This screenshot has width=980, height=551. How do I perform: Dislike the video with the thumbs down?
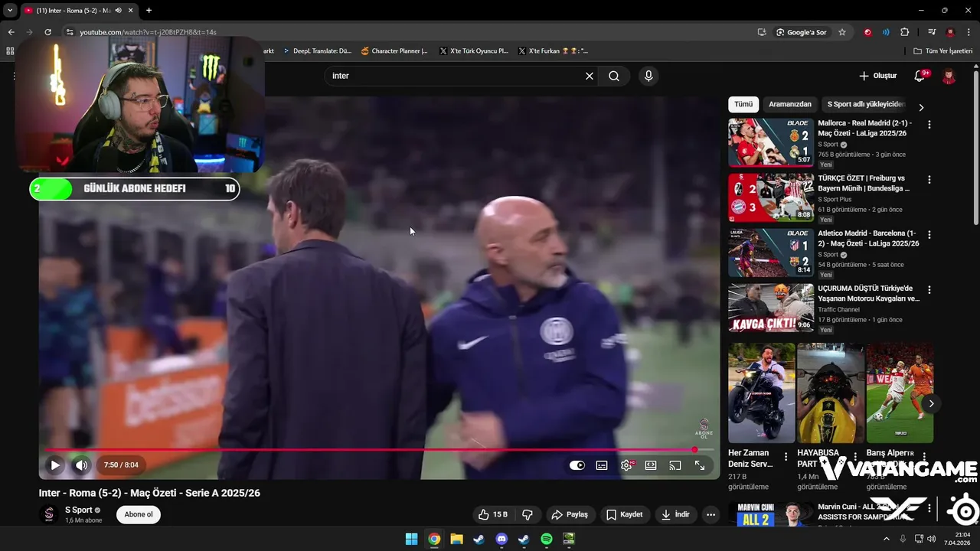pos(527,514)
